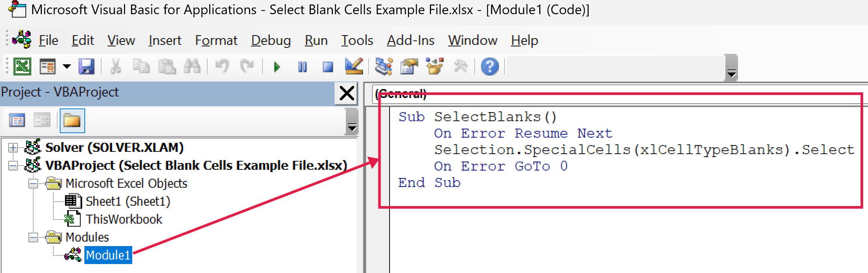Open the (General) object dropdown

(x=620, y=93)
